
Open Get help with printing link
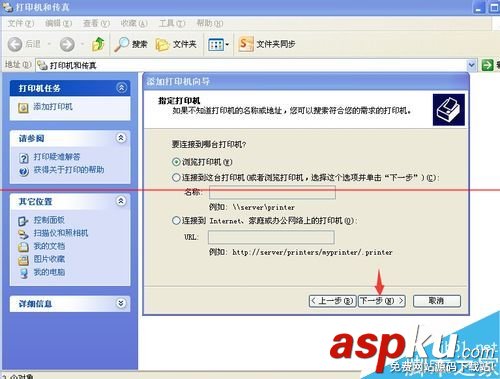tap(69, 170)
